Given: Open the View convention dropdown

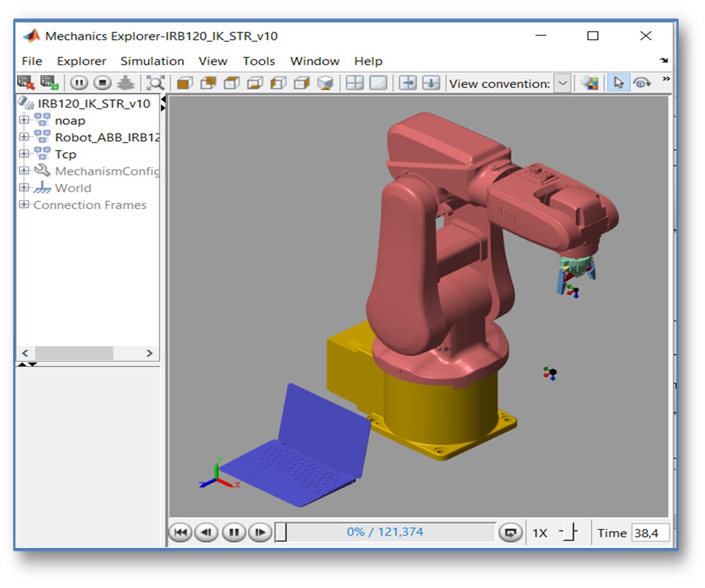Looking at the screenshot, I should coord(563,84).
